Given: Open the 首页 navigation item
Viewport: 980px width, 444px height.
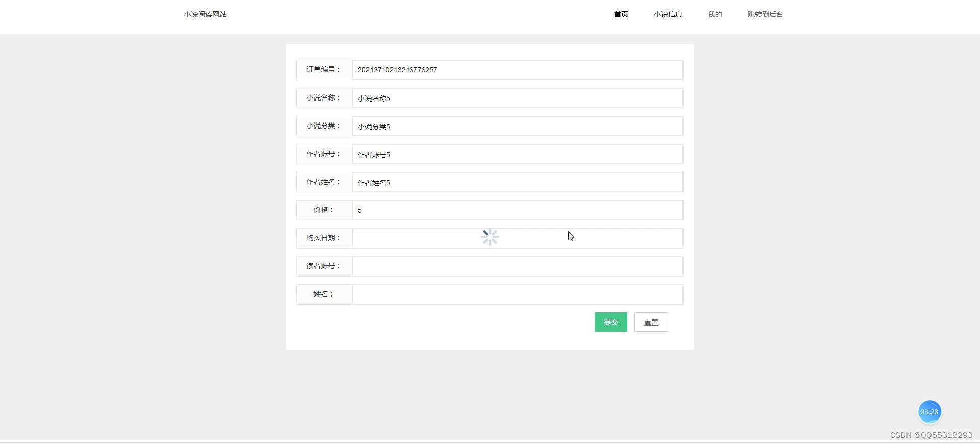Looking at the screenshot, I should [621, 14].
